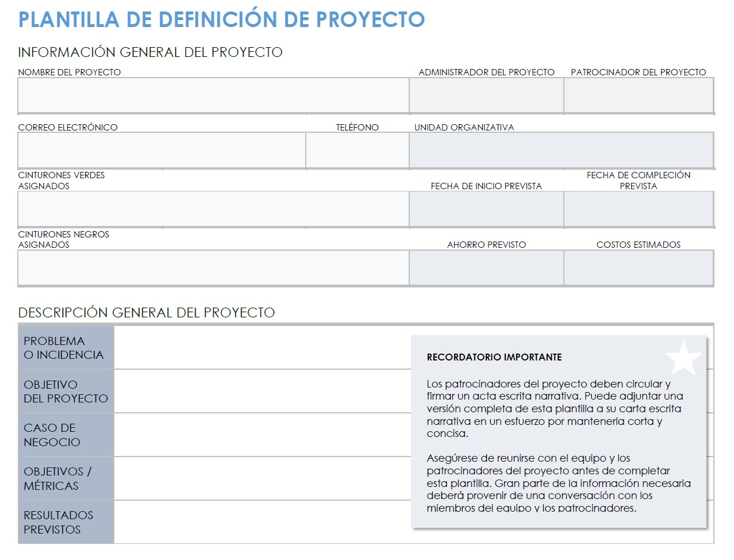
Task: Click the PROBLEMA O INCIDENCIA row label
Action: point(66,347)
